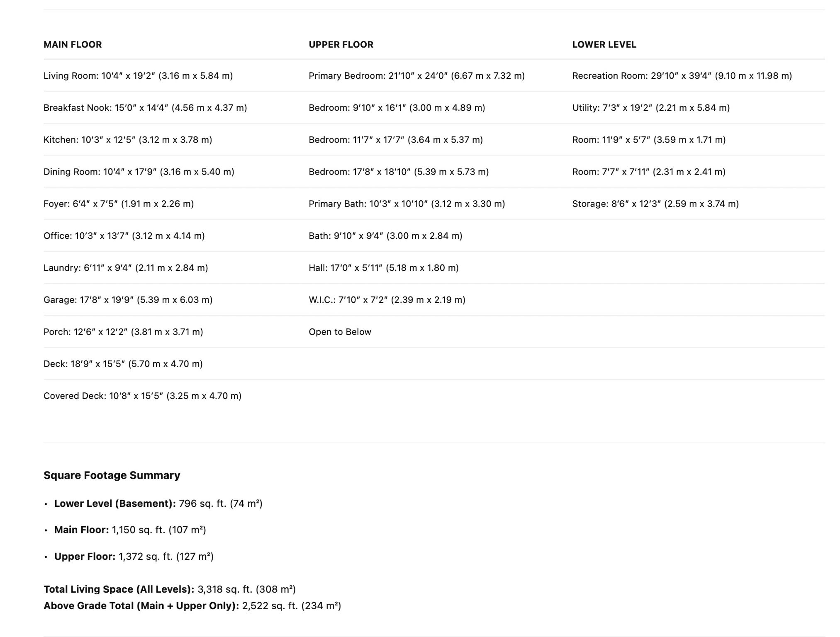This screenshot has width=840, height=637.
Task: Click the LOWER LEVEL column heading
Action: (x=604, y=44)
